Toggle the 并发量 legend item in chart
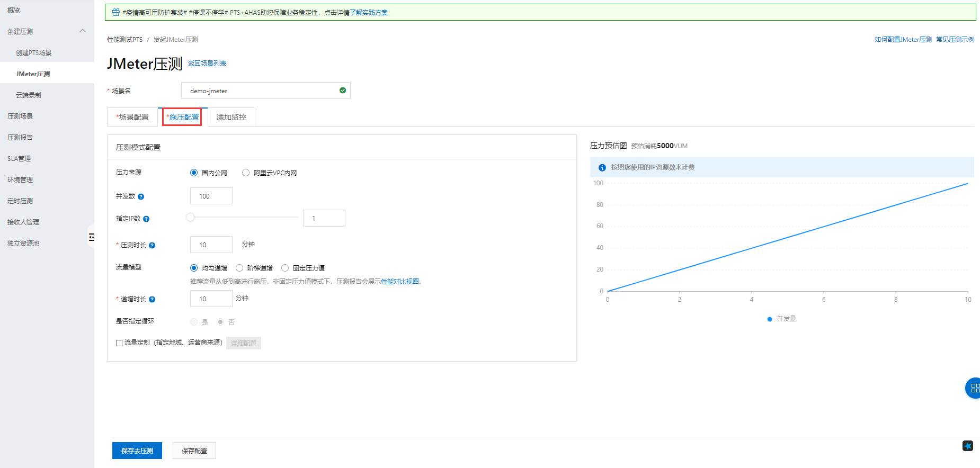The image size is (980, 468). (781, 319)
